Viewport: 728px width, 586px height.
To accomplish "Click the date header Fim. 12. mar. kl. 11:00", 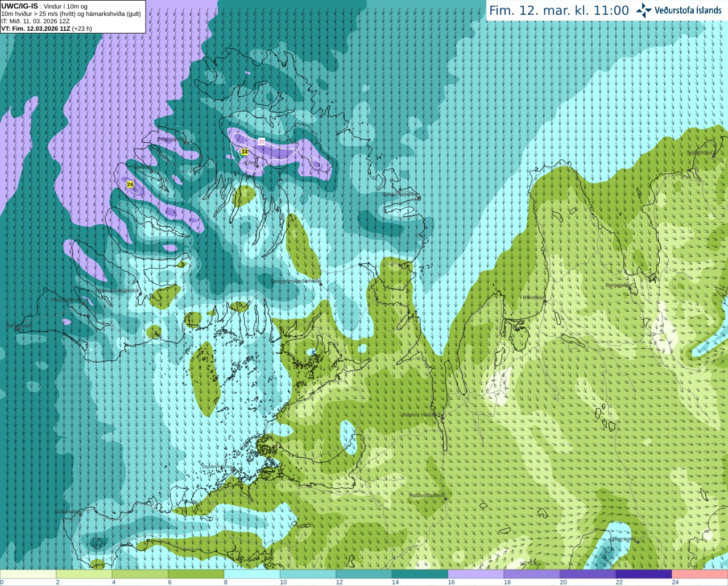I will (x=559, y=10).
